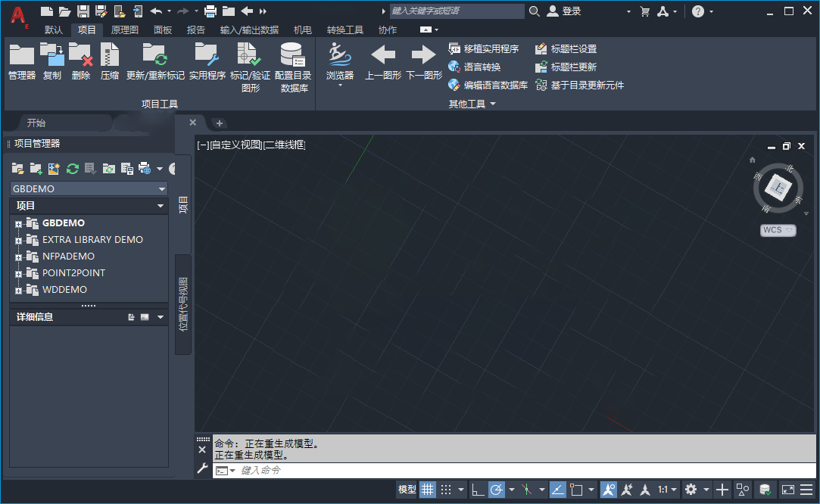Click the search magnifier icon in title bar
This screenshot has width=820, height=504.
pos(534,11)
